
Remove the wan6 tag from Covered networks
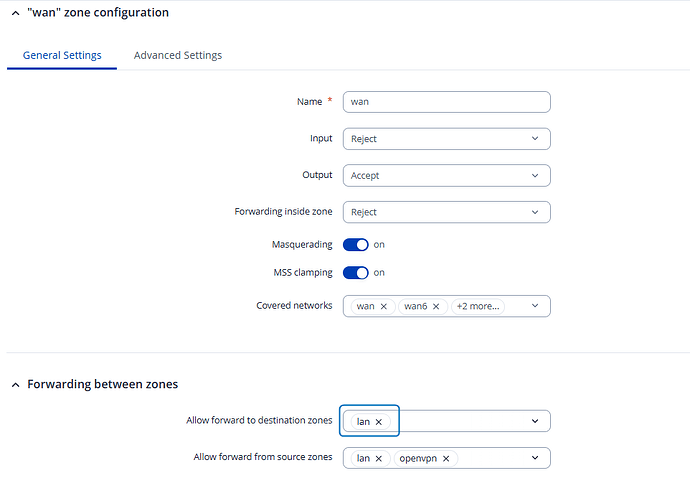click(x=435, y=306)
